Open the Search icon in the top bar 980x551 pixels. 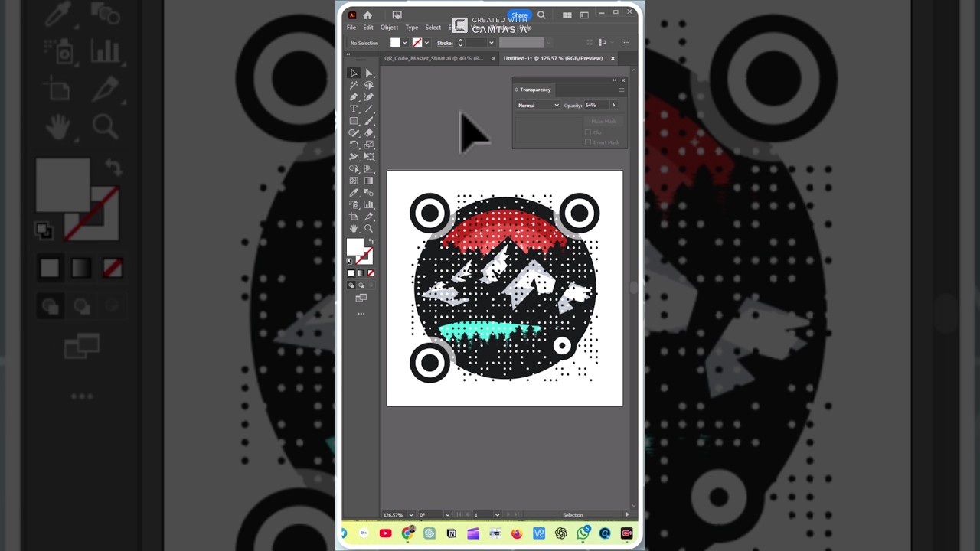(541, 15)
